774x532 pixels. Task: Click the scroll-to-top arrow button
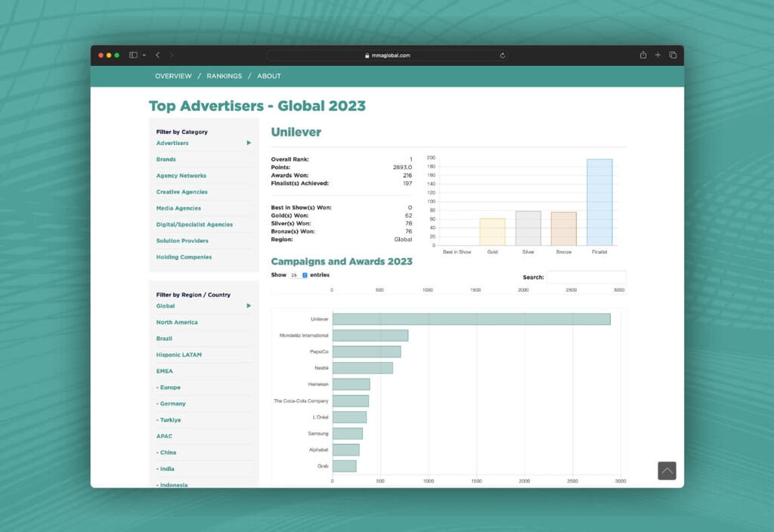pyautogui.click(x=667, y=471)
